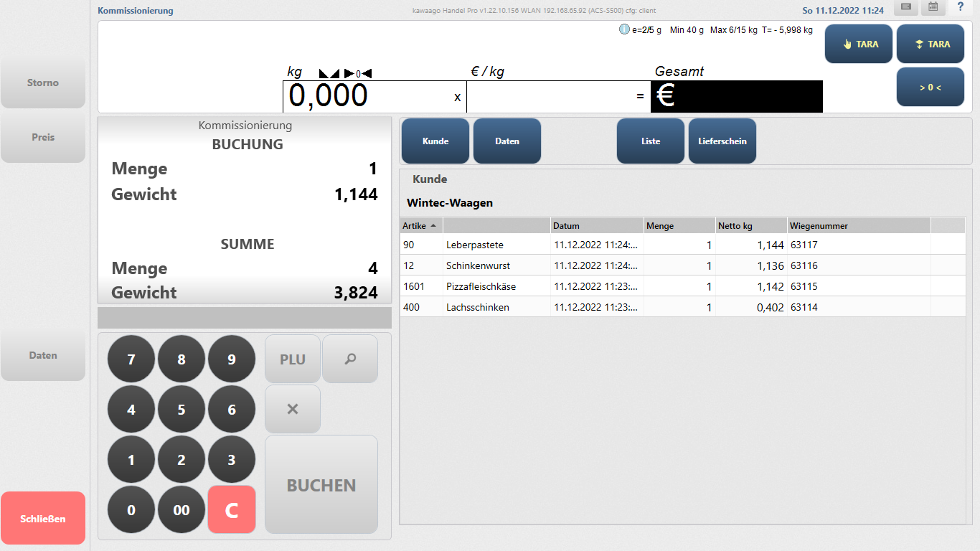Sort by the Artikel column header
The height and width of the screenshot is (551, 980).
point(420,226)
